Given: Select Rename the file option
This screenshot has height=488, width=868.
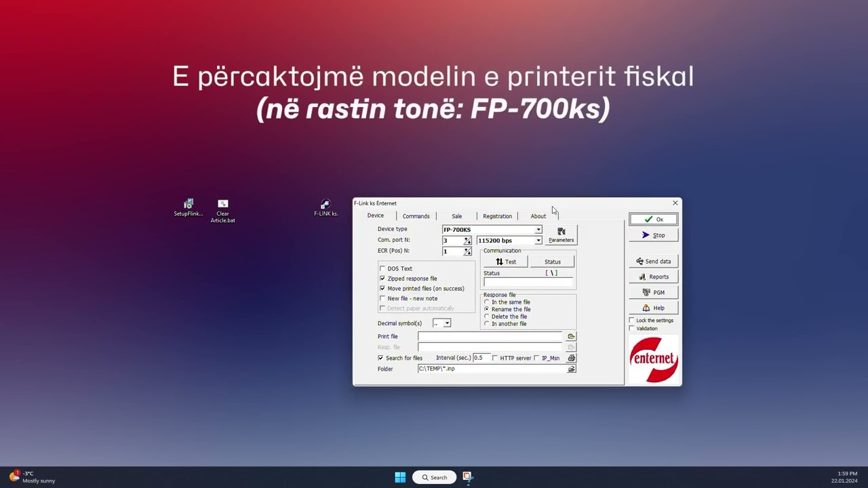Looking at the screenshot, I should pyautogui.click(x=487, y=309).
